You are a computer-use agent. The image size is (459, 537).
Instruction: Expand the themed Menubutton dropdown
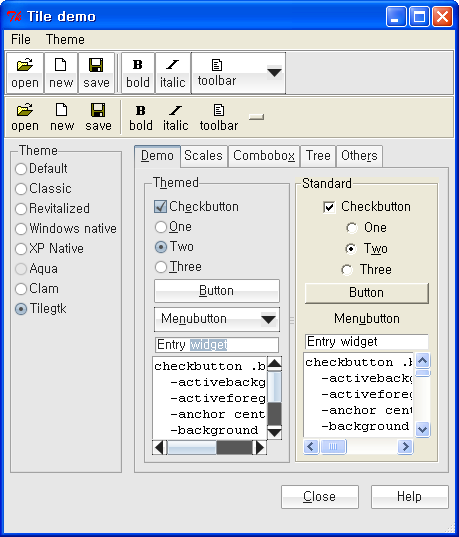coord(268,320)
